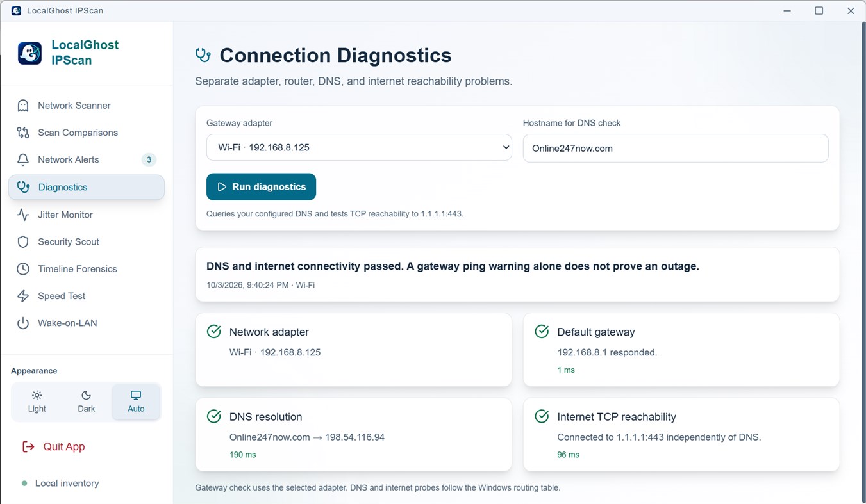Click the Wi-Fi adapter dropdown chevron
The height and width of the screenshot is (504, 866).
pos(506,147)
